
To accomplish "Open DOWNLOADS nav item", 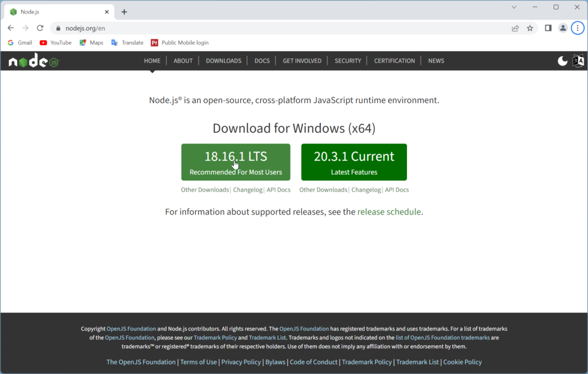I will [x=223, y=61].
